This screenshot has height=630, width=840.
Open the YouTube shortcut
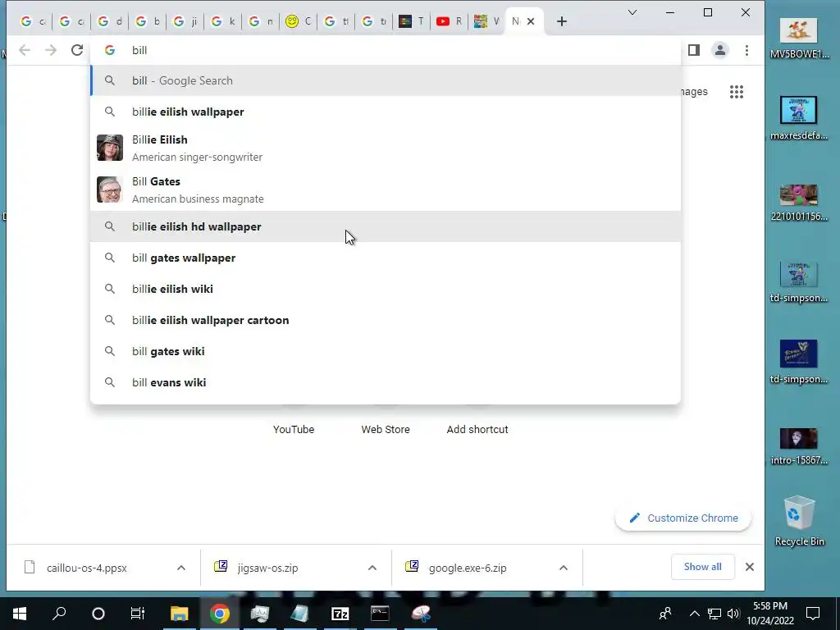[x=294, y=429]
